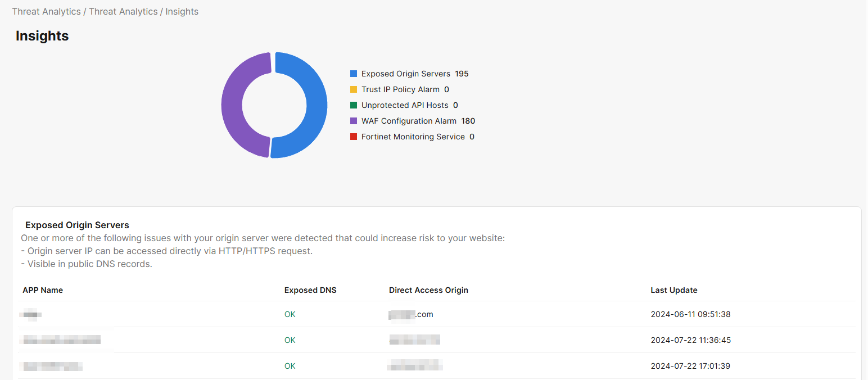Screen dimensions: 868x380
Task: Open the first Threat Analytics breadcrumb link
Action: [46, 11]
